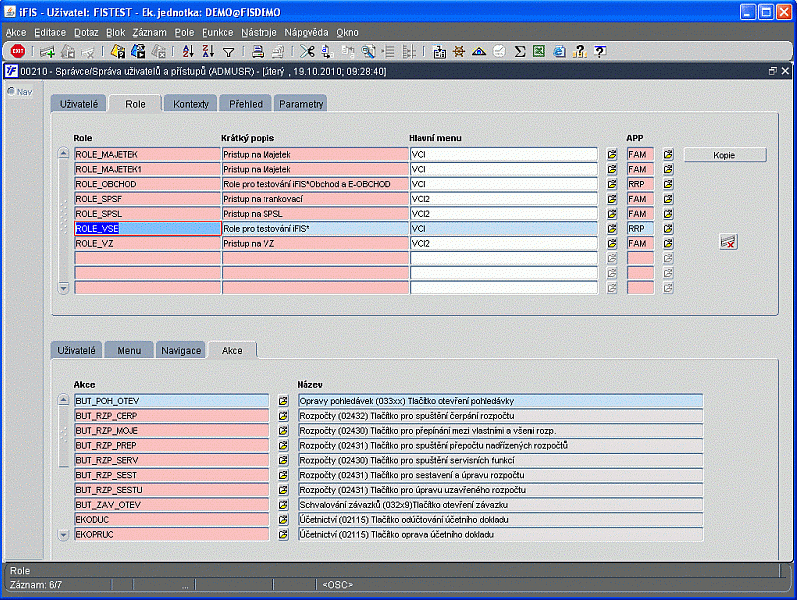The height and width of the screenshot is (600, 797).
Task: Open list of values for BUT_POH_OTEV action
Action: point(284,401)
